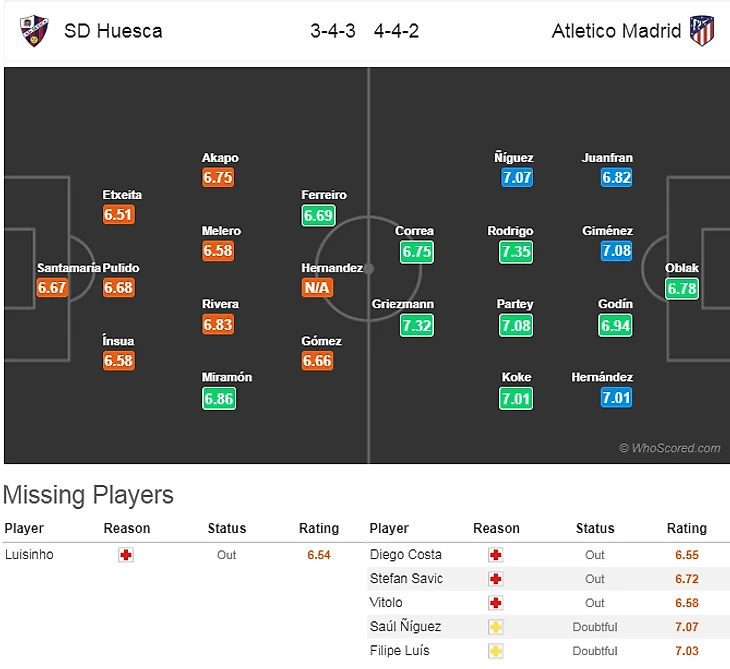Image resolution: width=730 pixels, height=669 pixels.
Task: Select Oblak's 6.78 rating badge
Action: point(682,288)
